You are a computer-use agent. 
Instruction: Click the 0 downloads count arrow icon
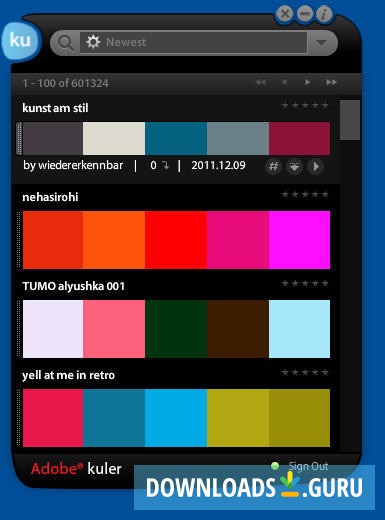[166, 165]
